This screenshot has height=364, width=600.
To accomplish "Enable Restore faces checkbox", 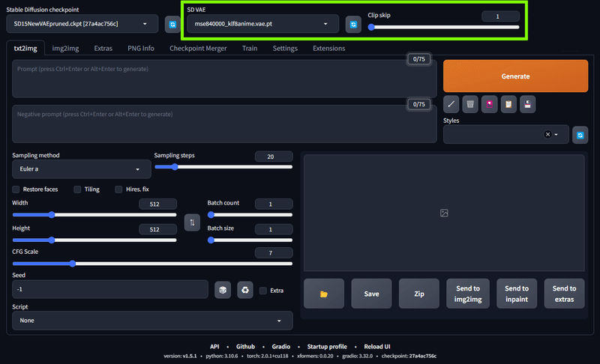I will (x=16, y=189).
